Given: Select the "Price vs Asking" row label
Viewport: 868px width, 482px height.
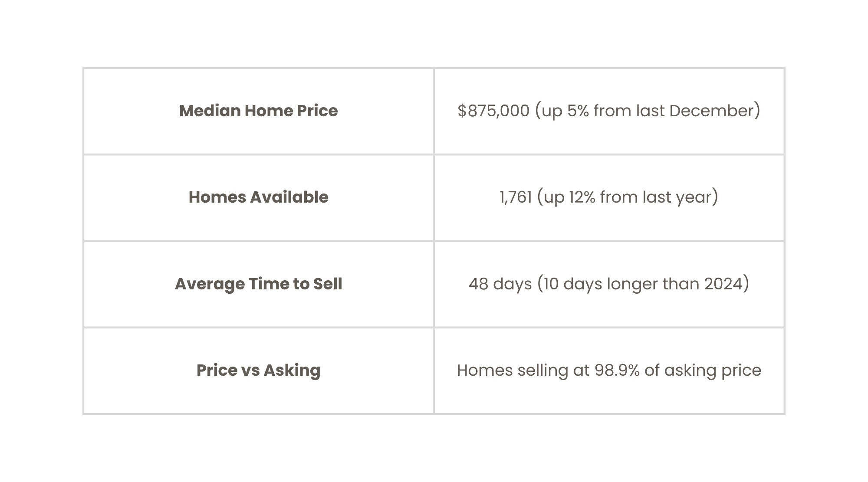Looking at the screenshot, I should tap(258, 371).
